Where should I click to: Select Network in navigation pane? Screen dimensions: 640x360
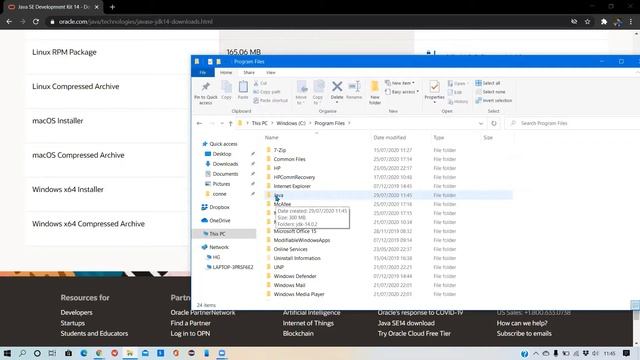[219, 247]
